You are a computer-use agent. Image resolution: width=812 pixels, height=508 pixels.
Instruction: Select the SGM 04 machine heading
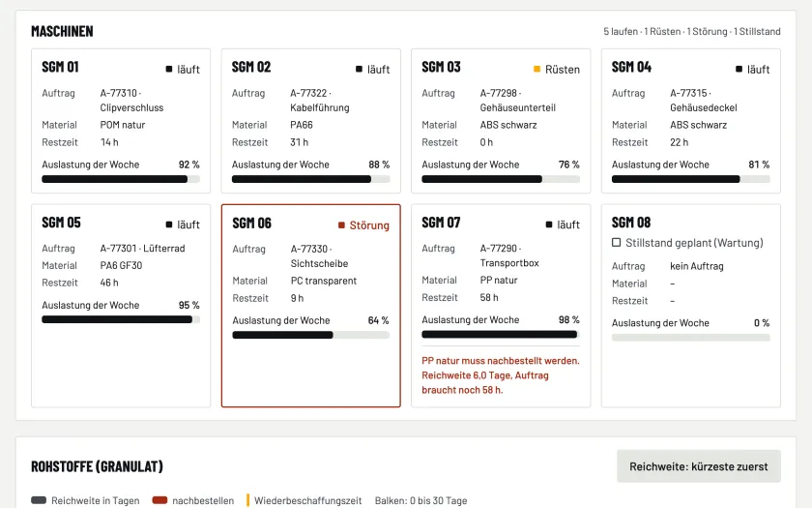(631, 67)
